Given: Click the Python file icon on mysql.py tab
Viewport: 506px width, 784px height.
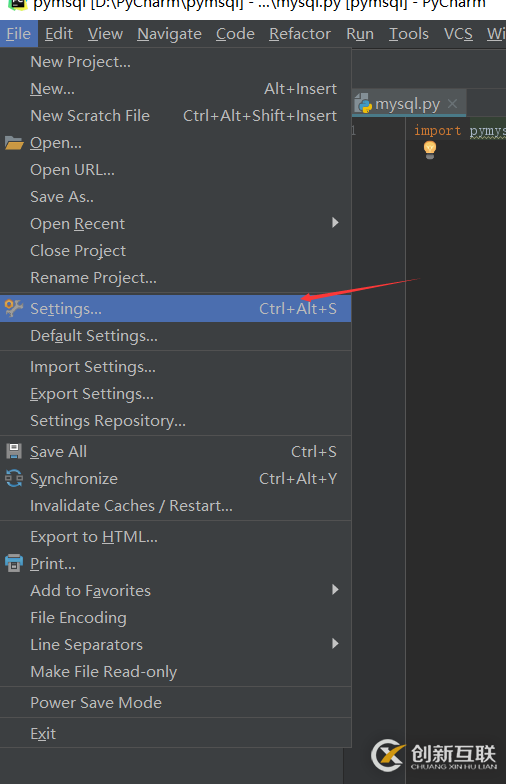Looking at the screenshot, I should point(364,104).
